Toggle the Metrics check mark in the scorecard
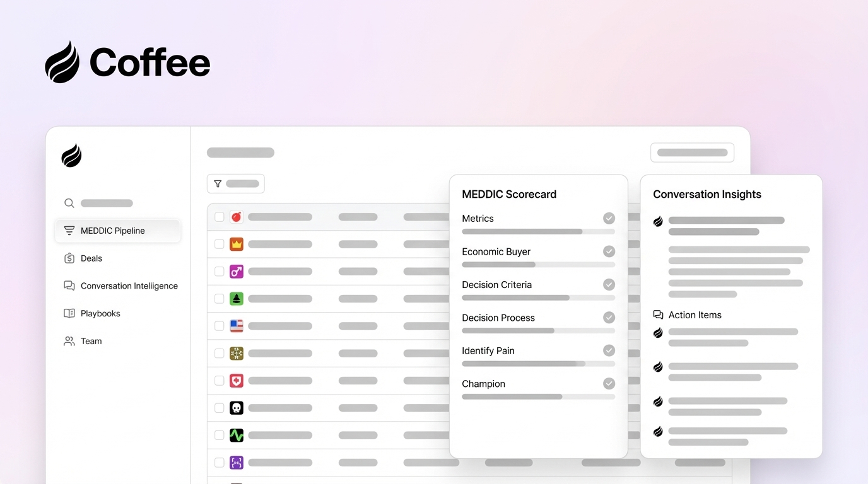This screenshot has height=484, width=868. [609, 218]
